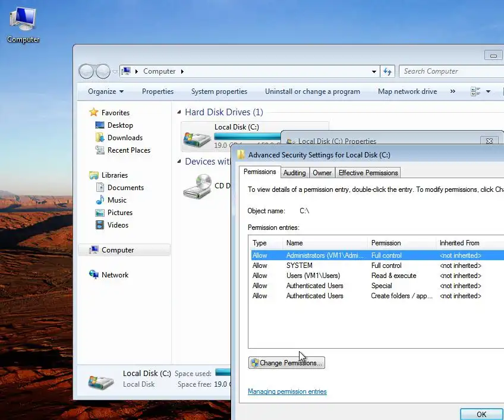The width and height of the screenshot is (504, 420).
Task: Click OK in Advanced Security Settings
Action: click(x=481, y=414)
